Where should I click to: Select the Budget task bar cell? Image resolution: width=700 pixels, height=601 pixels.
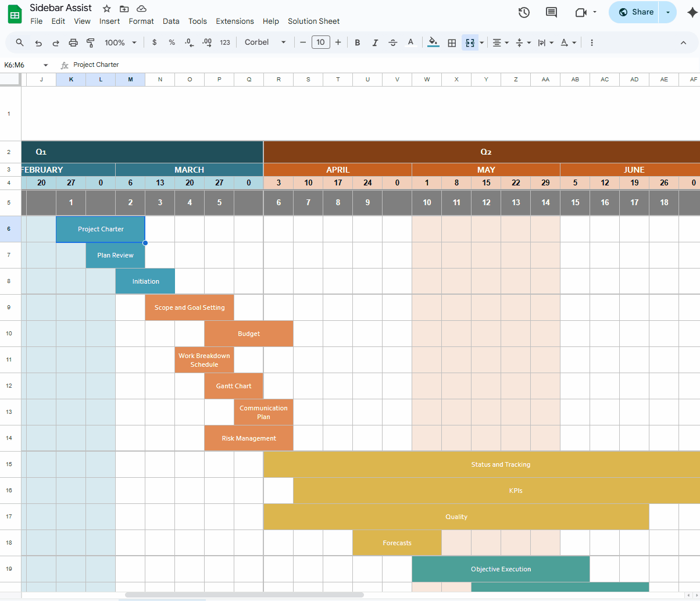249,334
